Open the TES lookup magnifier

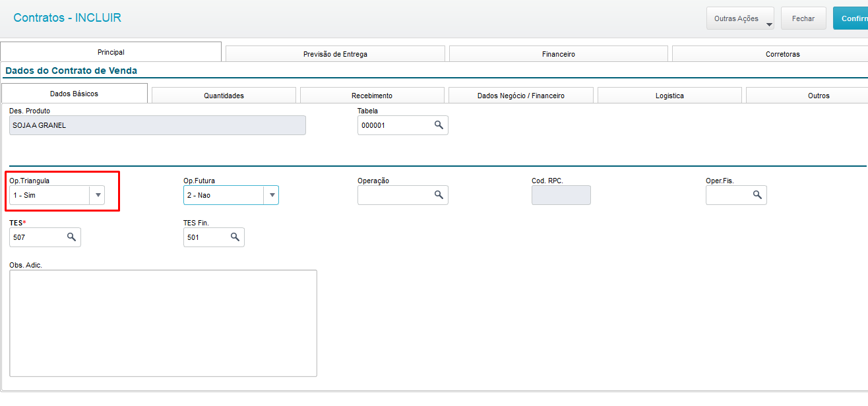click(71, 237)
